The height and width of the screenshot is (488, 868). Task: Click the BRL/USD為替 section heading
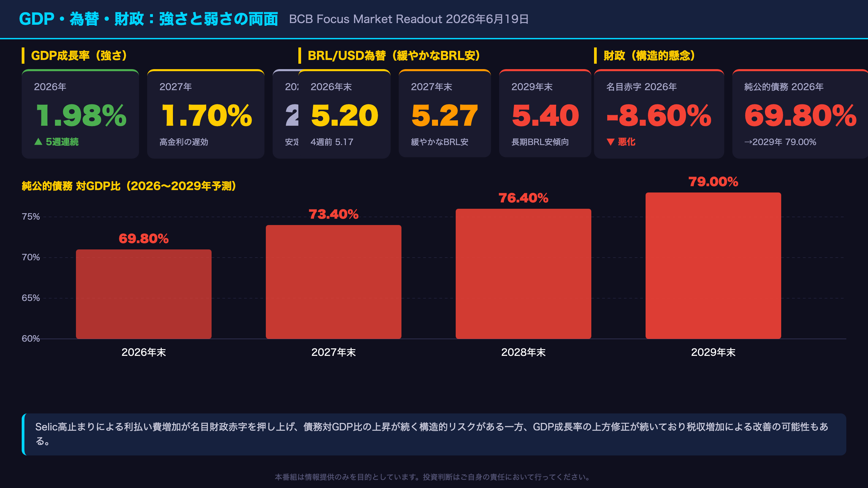[x=394, y=56]
